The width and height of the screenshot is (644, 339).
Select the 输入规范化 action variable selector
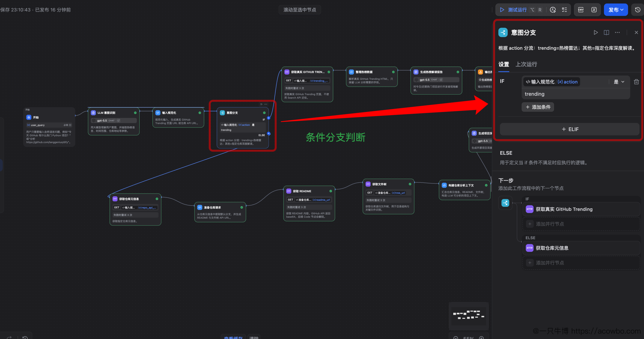551,82
